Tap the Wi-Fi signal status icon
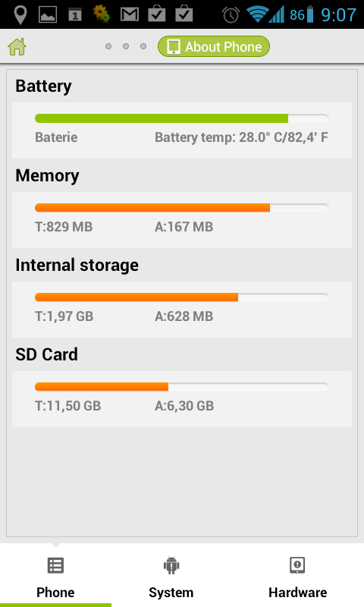The width and height of the screenshot is (364, 607). coord(256,14)
